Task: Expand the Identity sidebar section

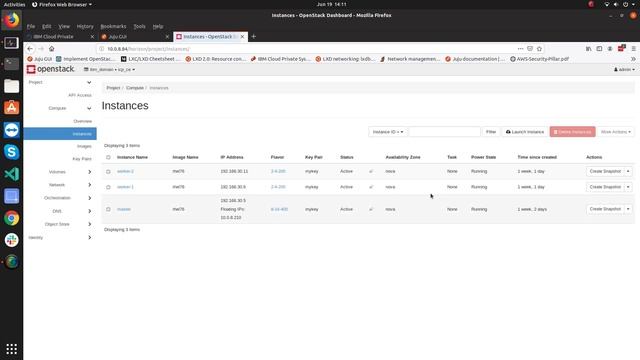Action: coord(60,237)
